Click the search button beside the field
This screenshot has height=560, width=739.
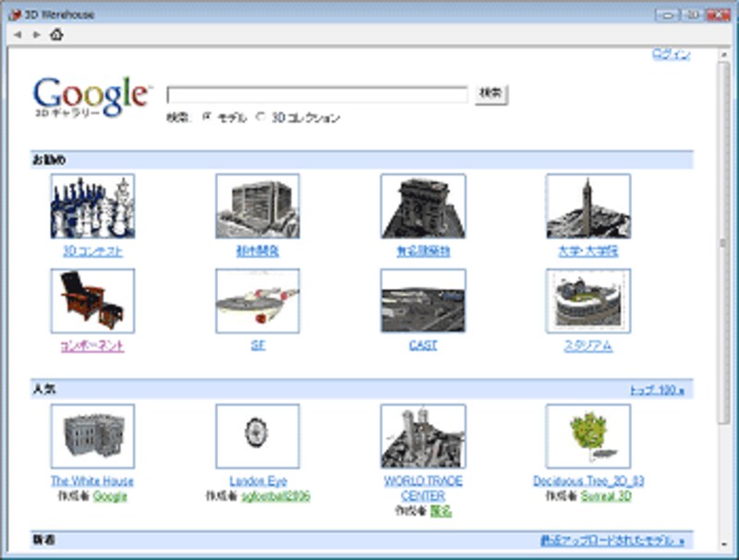tap(491, 94)
